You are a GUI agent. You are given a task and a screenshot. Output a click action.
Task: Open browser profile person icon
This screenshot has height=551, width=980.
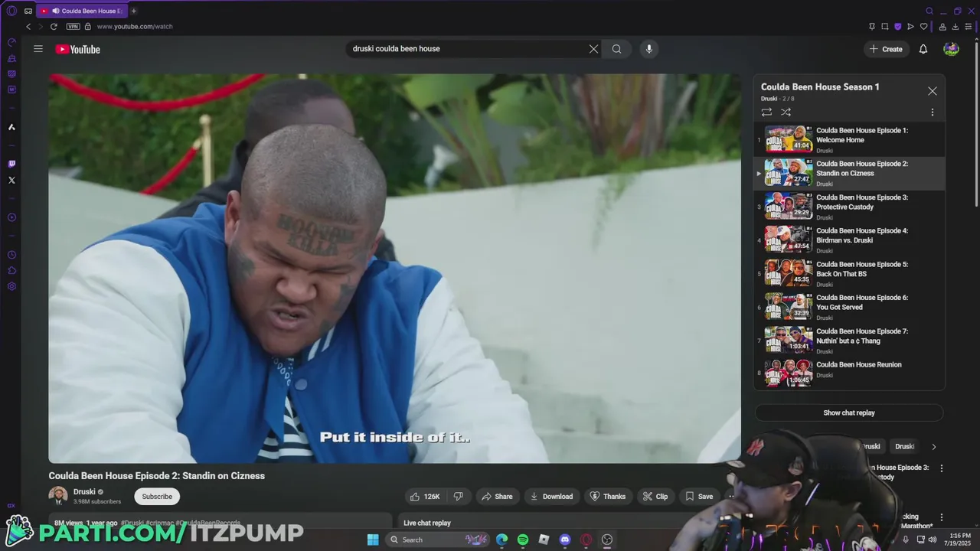tap(942, 26)
